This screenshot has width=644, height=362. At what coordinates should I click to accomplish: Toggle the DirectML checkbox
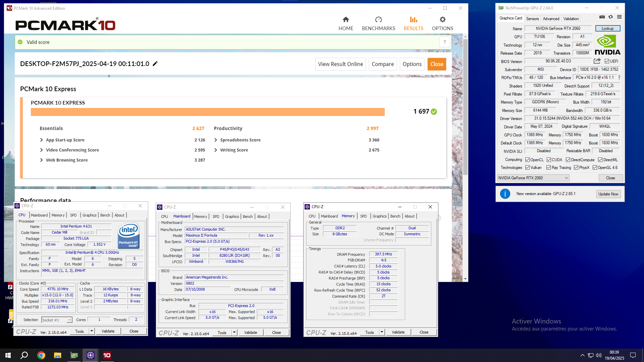click(600, 160)
